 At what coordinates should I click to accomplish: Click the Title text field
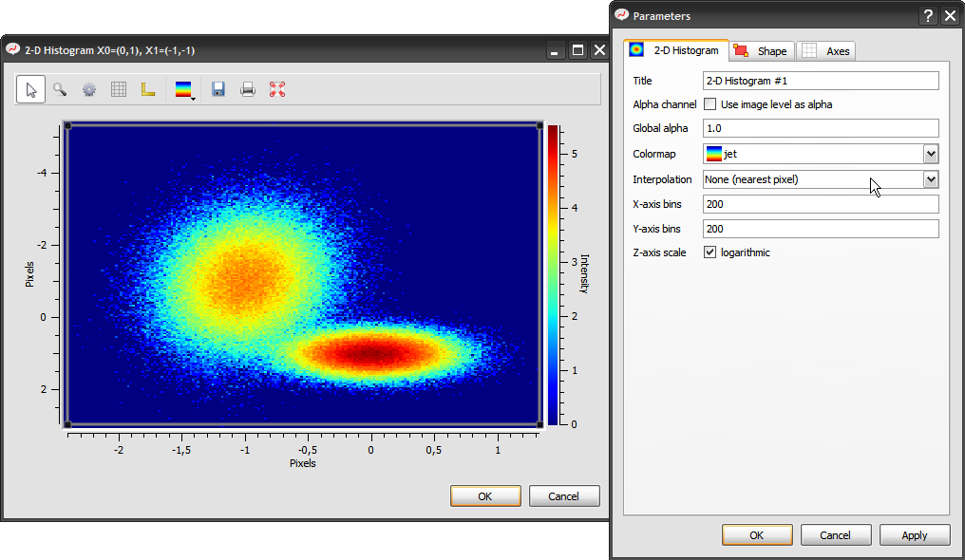pyautogui.click(x=820, y=81)
